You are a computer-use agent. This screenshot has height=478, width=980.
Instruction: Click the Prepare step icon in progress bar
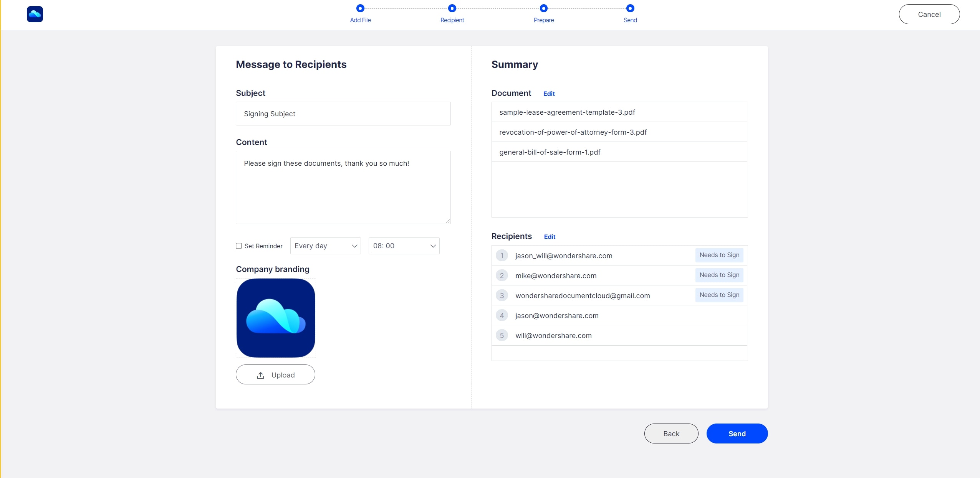tap(544, 8)
